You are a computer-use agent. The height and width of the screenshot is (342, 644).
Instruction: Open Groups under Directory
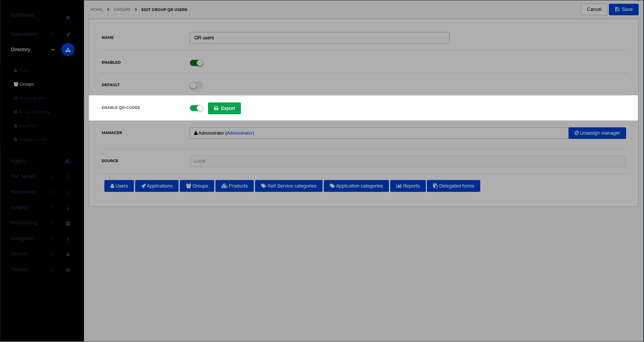coord(24,84)
